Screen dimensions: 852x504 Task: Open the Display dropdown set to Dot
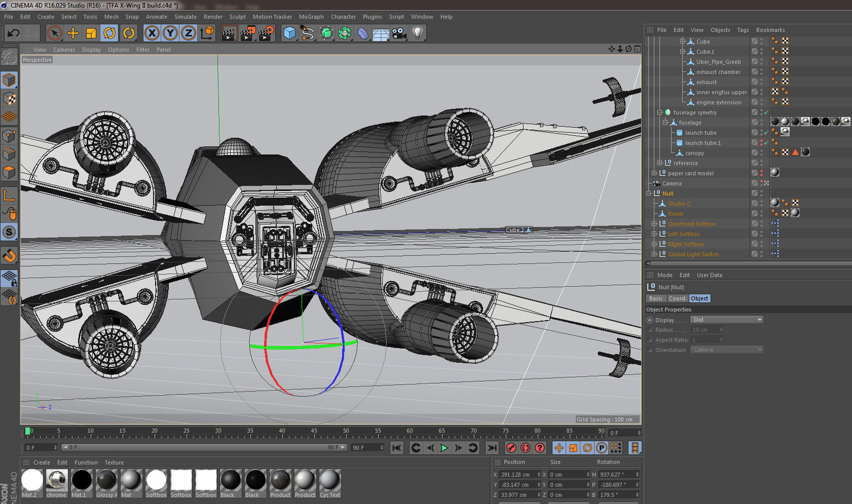point(727,319)
